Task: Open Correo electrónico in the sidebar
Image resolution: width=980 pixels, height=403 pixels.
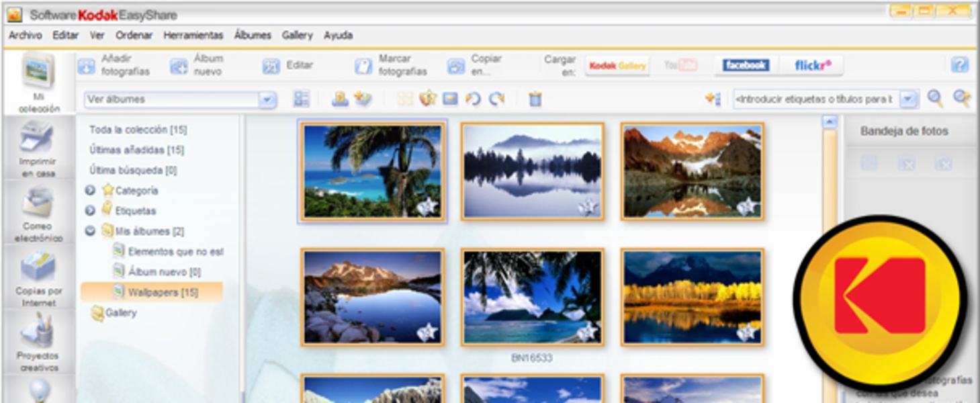Action: click(38, 214)
